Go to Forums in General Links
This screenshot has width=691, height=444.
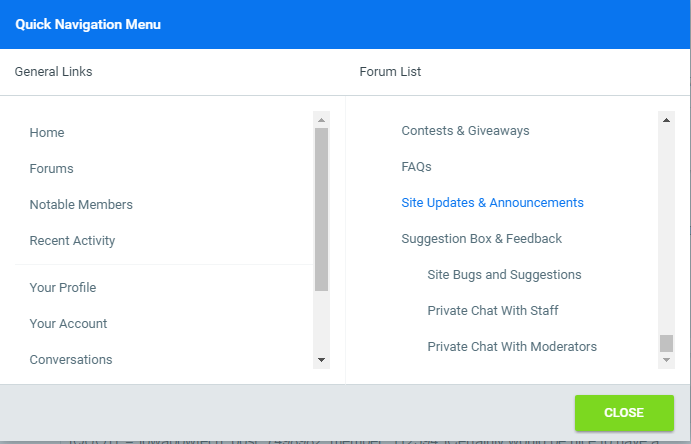pyautogui.click(x=52, y=169)
